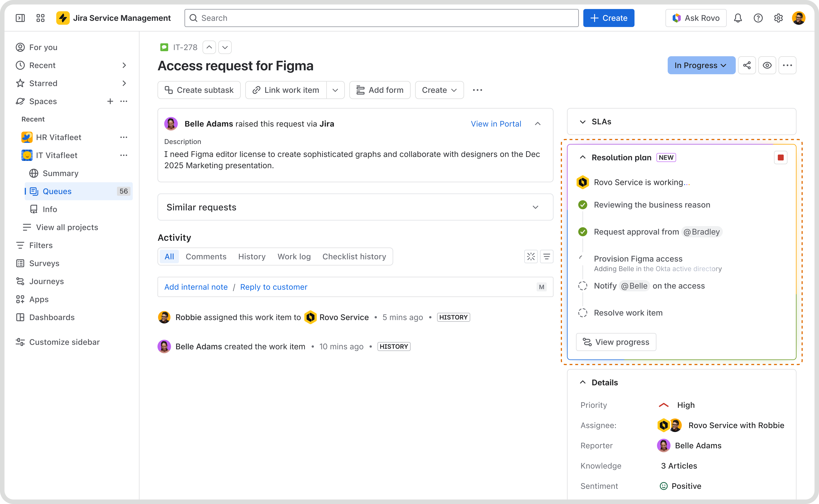
Task: Click Customize sidebar
Action: 58,342
